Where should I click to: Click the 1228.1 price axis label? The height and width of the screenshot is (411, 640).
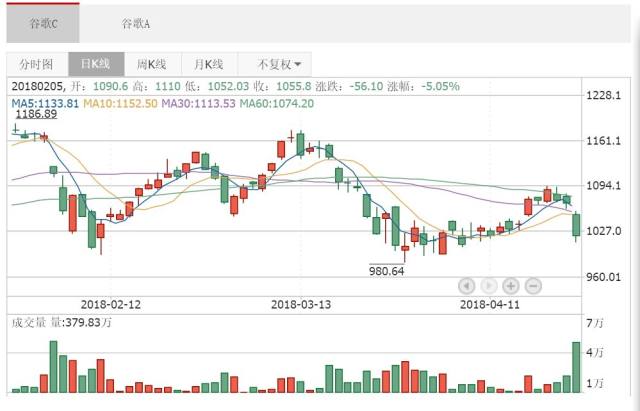point(604,96)
